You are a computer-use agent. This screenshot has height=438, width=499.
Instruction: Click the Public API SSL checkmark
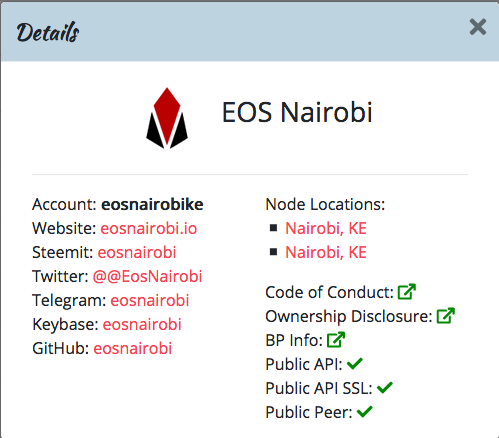(x=385, y=388)
